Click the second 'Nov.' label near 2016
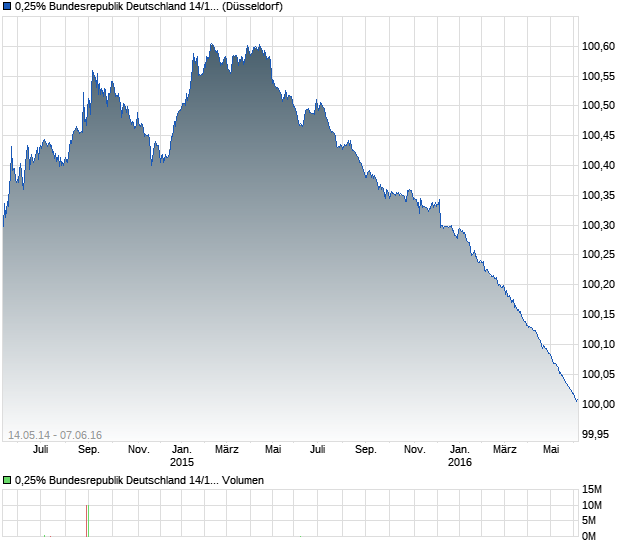Viewport: 620px width, 546px height. (415, 449)
